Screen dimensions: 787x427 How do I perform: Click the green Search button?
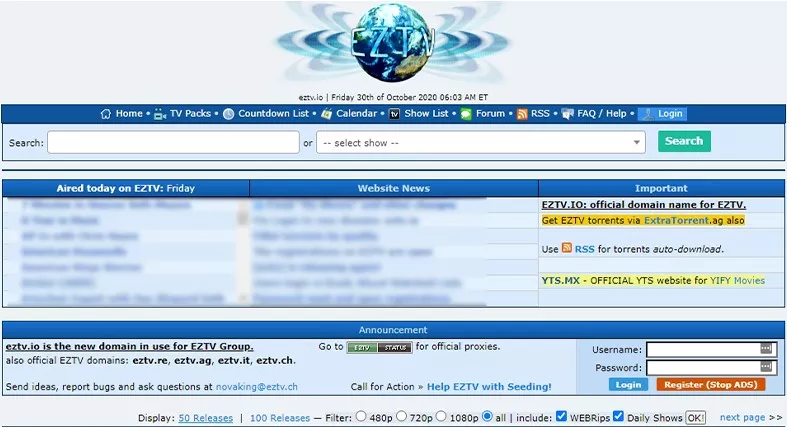point(684,141)
